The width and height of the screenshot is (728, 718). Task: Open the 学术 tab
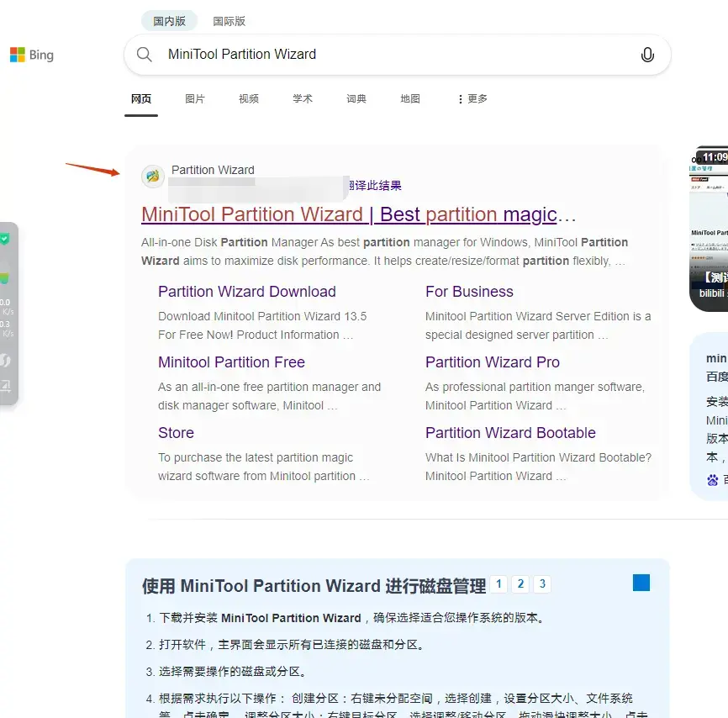303,98
